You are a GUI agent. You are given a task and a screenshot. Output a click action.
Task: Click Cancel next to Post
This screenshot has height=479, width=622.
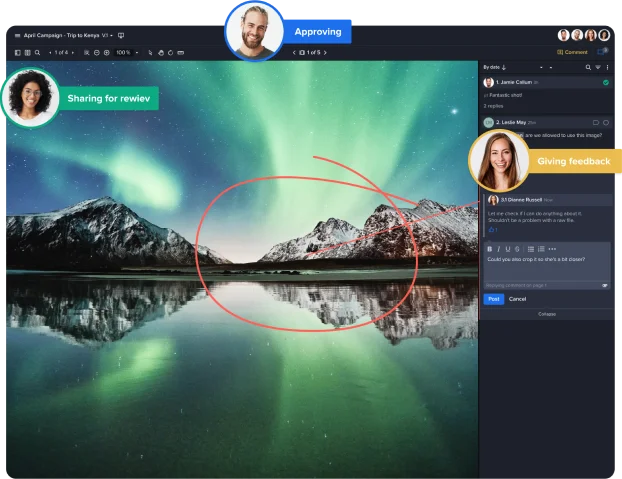tap(517, 299)
